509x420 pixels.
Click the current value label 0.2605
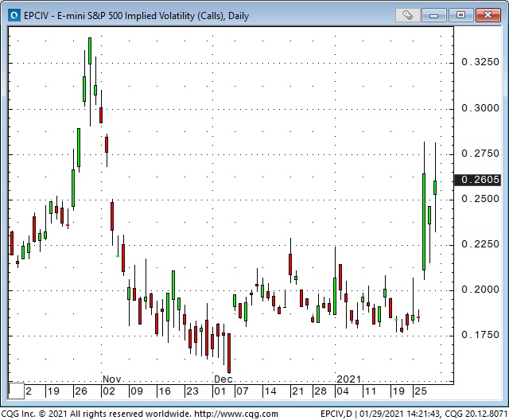pyautogui.click(x=478, y=180)
